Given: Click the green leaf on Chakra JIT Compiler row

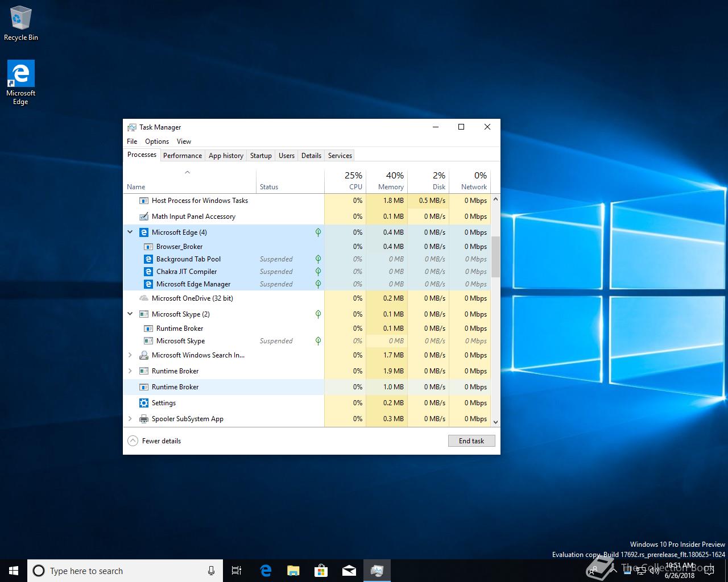Looking at the screenshot, I should [318, 272].
